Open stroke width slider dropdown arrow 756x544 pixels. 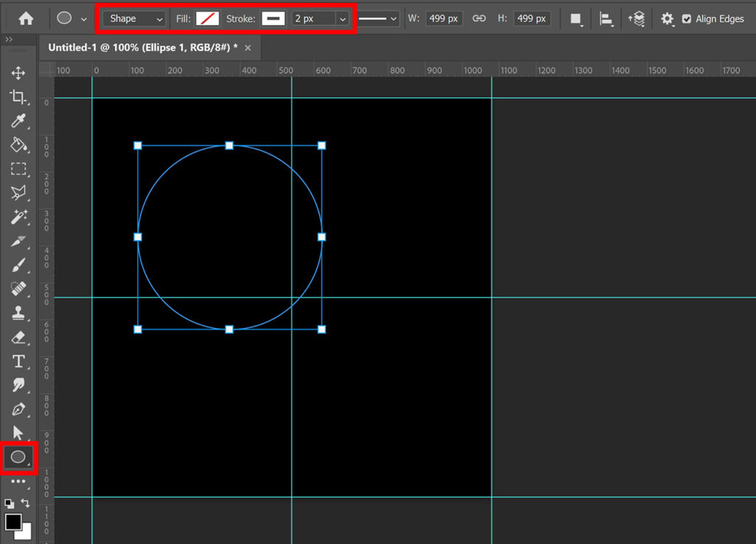(343, 19)
